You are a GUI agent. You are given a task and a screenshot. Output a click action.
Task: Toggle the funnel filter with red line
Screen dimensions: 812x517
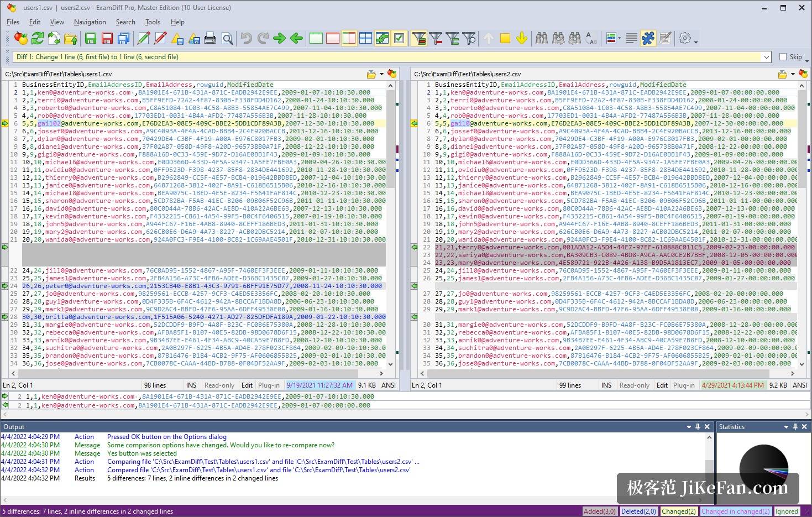[436, 38]
